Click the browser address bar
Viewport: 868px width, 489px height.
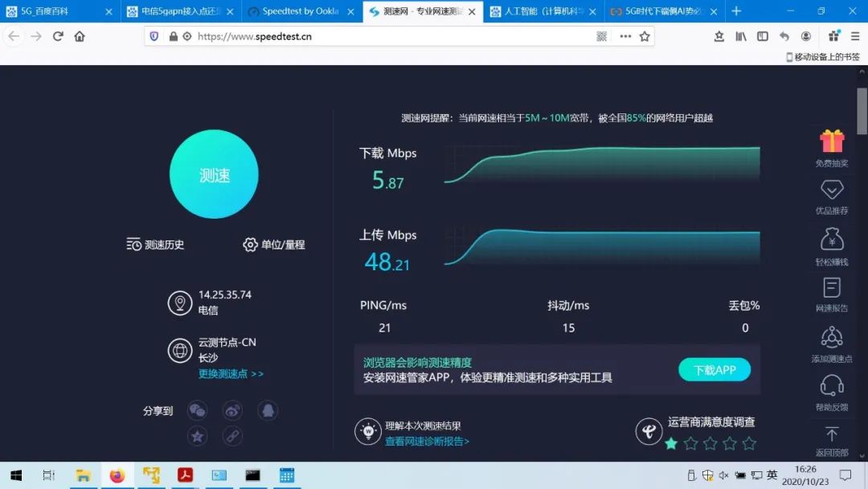pyautogui.click(x=362, y=36)
